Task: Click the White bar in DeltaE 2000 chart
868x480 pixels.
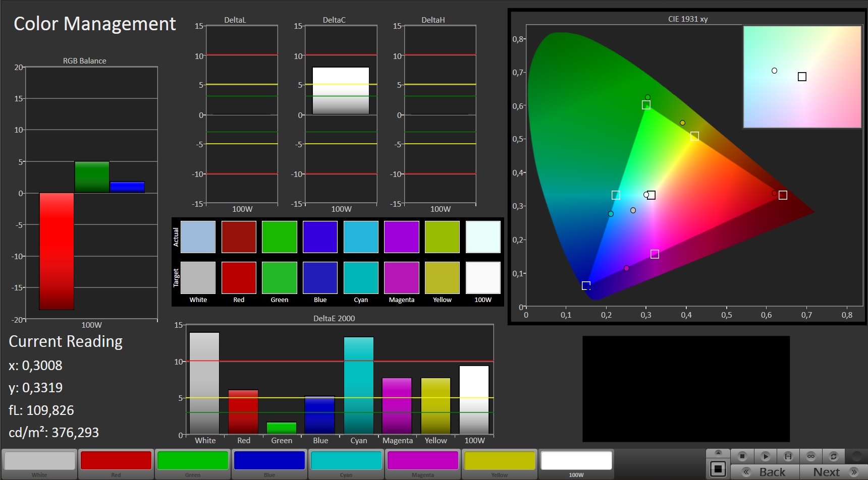Action: tap(204, 383)
